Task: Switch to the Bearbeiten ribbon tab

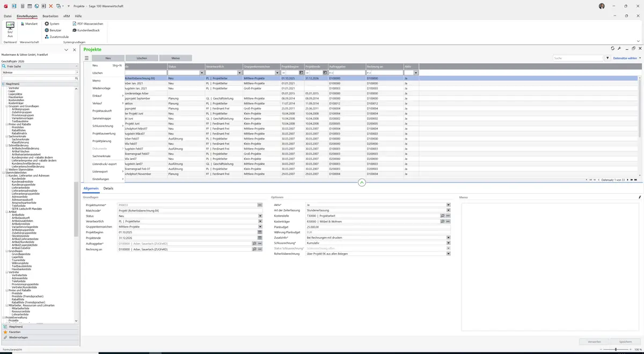Action: coord(50,16)
